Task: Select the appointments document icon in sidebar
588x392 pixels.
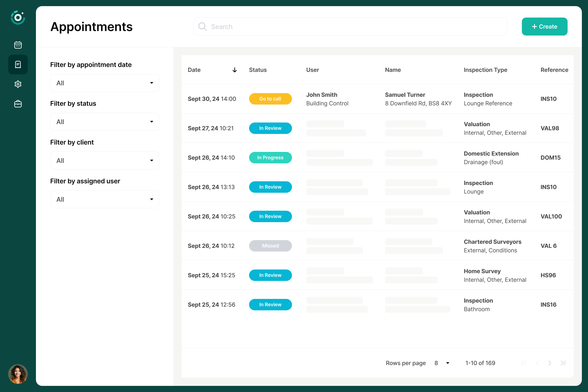Action: (18, 65)
